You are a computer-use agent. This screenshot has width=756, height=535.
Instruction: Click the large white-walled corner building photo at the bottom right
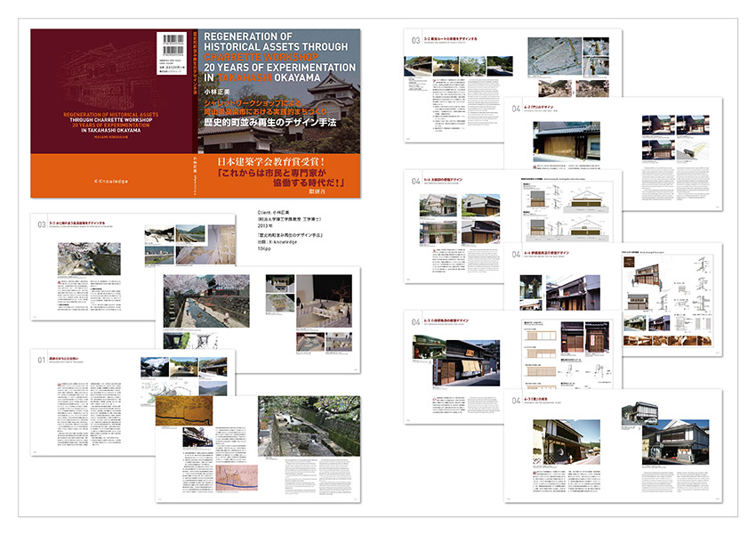675,442
